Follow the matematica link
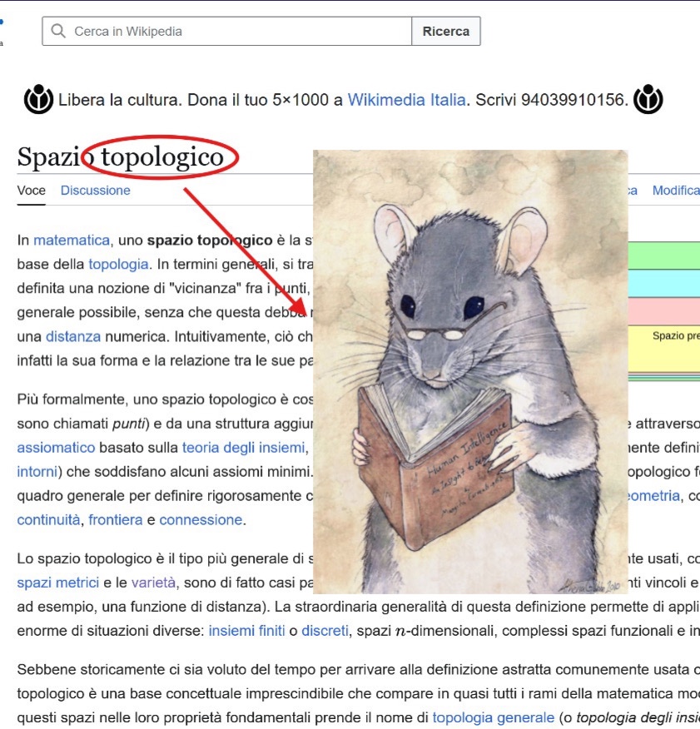Screen dimensions: 700x729 (x=72, y=241)
